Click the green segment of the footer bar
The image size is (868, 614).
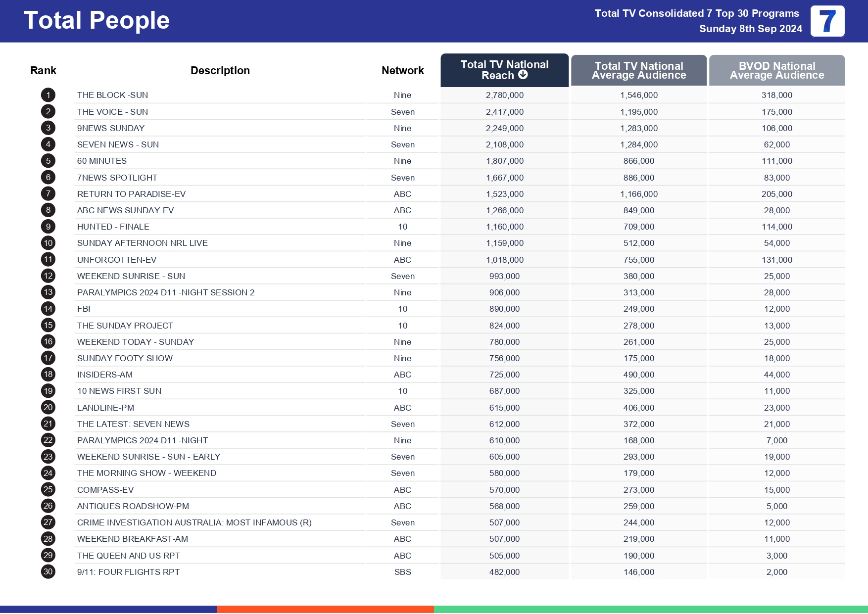coord(650,609)
